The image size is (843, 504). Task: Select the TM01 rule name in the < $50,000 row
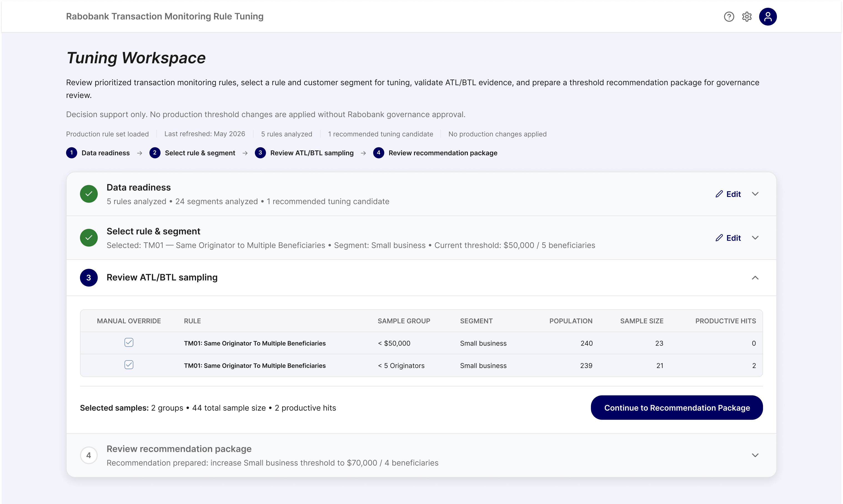[255, 343]
